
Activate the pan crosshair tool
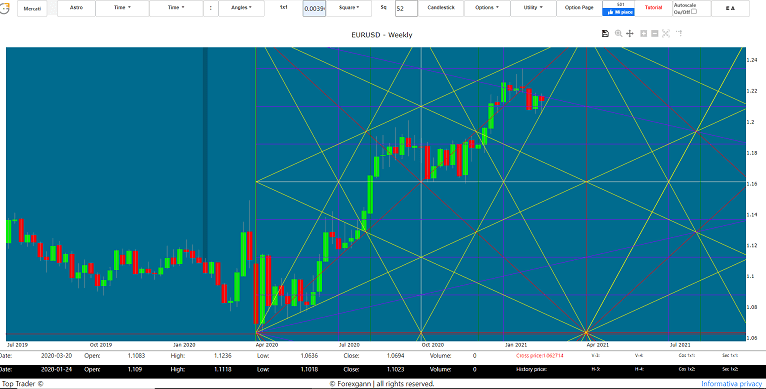click(630, 33)
